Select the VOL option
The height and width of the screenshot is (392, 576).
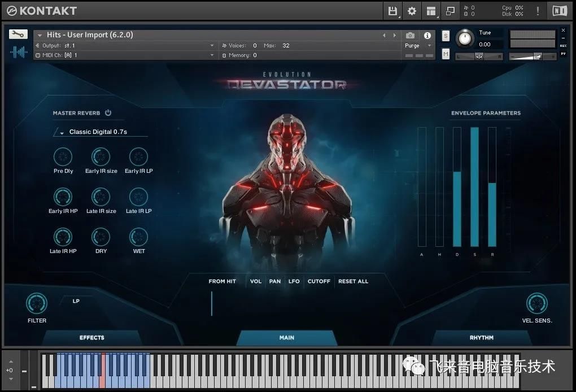coord(256,281)
